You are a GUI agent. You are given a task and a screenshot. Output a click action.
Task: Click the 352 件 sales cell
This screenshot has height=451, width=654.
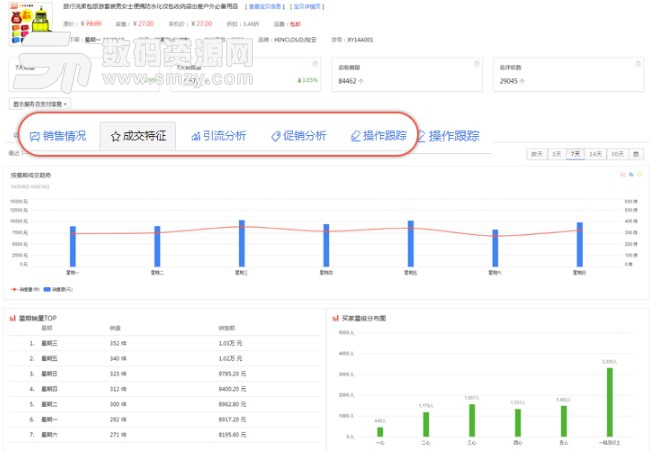[x=118, y=343]
